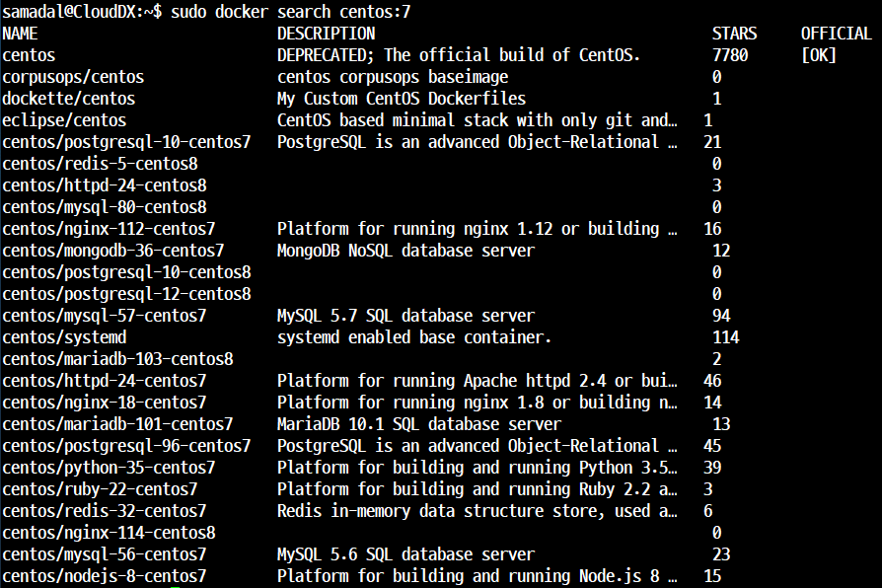Click centos/httpd-24-centos7 row name
The width and height of the screenshot is (882, 588).
pyautogui.click(x=105, y=381)
